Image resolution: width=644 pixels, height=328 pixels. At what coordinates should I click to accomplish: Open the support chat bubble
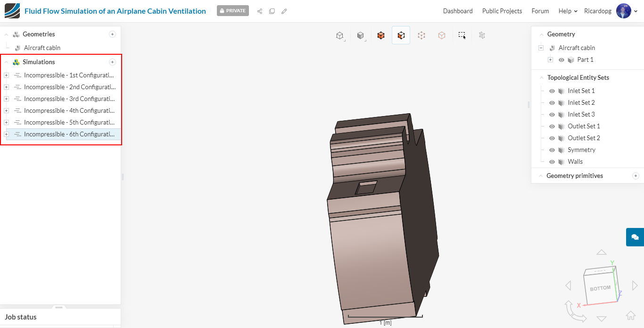click(x=635, y=237)
